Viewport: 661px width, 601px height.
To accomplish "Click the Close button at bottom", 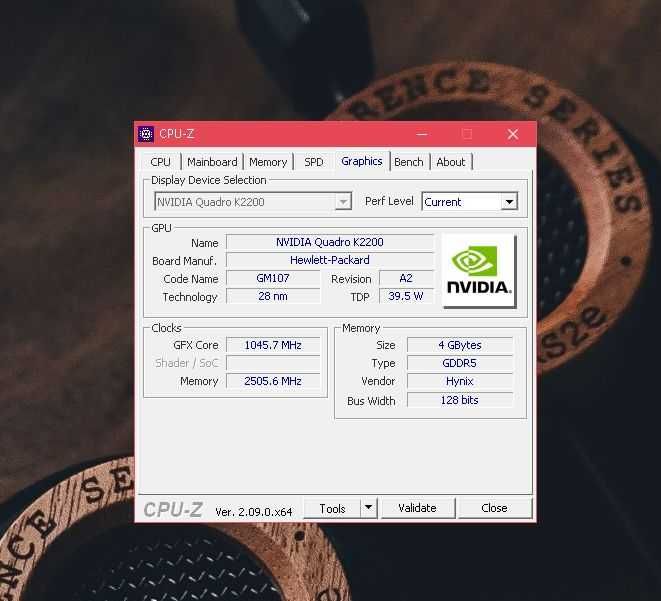I will click(x=494, y=508).
